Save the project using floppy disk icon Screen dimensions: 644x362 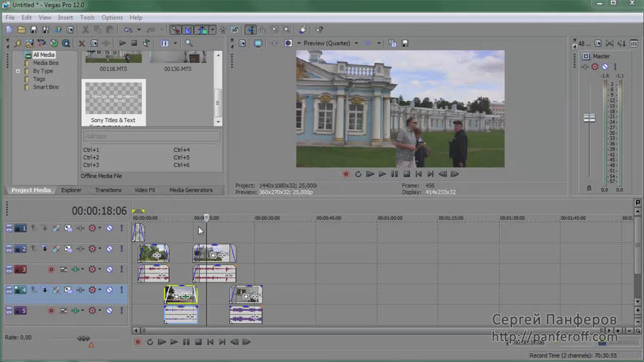[34, 30]
